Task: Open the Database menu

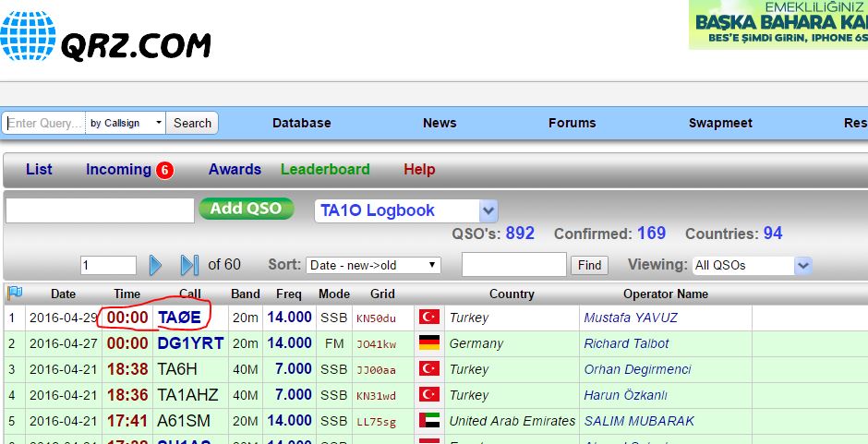Action: click(x=302, y=123)
